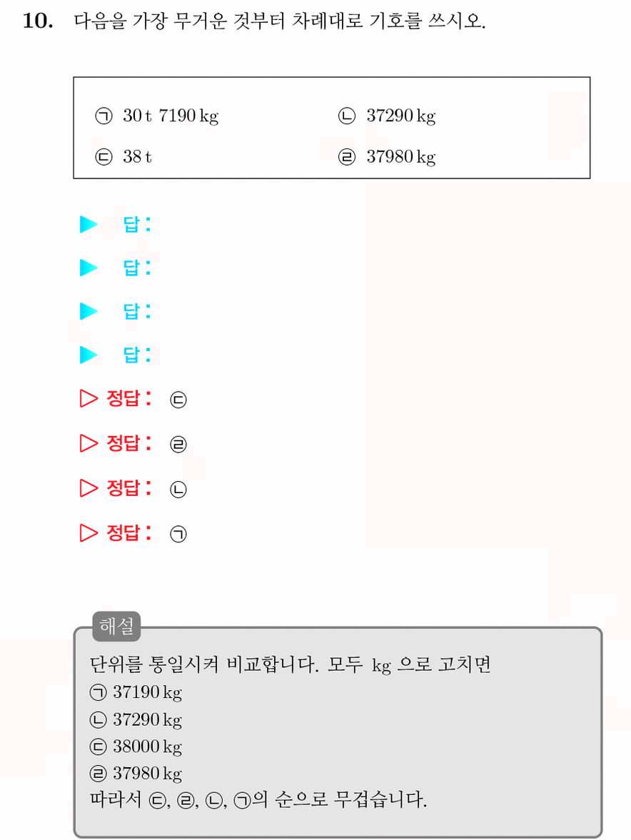Click the ㉢ 38000 kg line in explanation
The width and height of the screenshot is (631, 840).
(136, 747)
